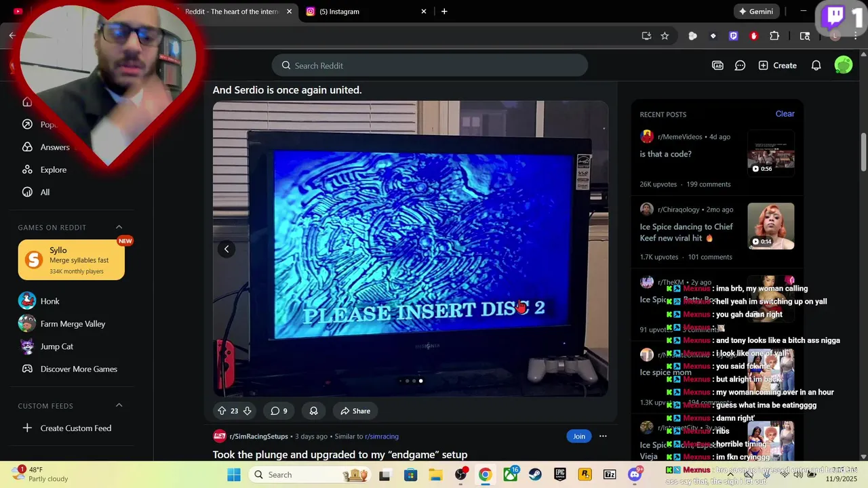
Task: Open 'Took the plunge' endgame setup post
Action: [x=340, y=455]
